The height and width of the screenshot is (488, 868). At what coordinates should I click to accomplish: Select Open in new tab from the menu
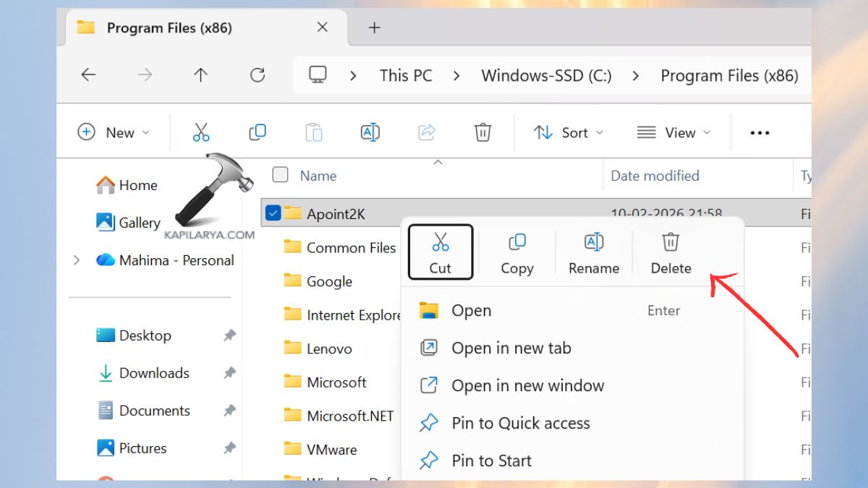pos(510,348)
